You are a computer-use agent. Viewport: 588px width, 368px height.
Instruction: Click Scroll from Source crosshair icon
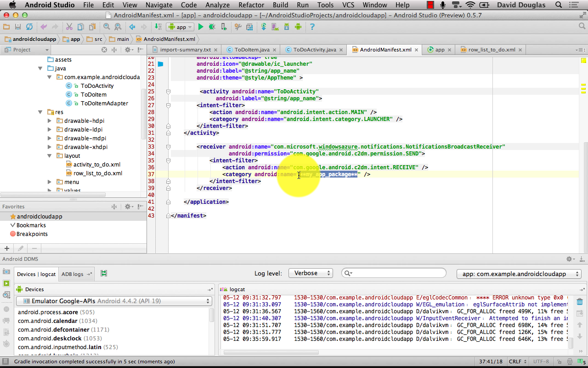104,50
